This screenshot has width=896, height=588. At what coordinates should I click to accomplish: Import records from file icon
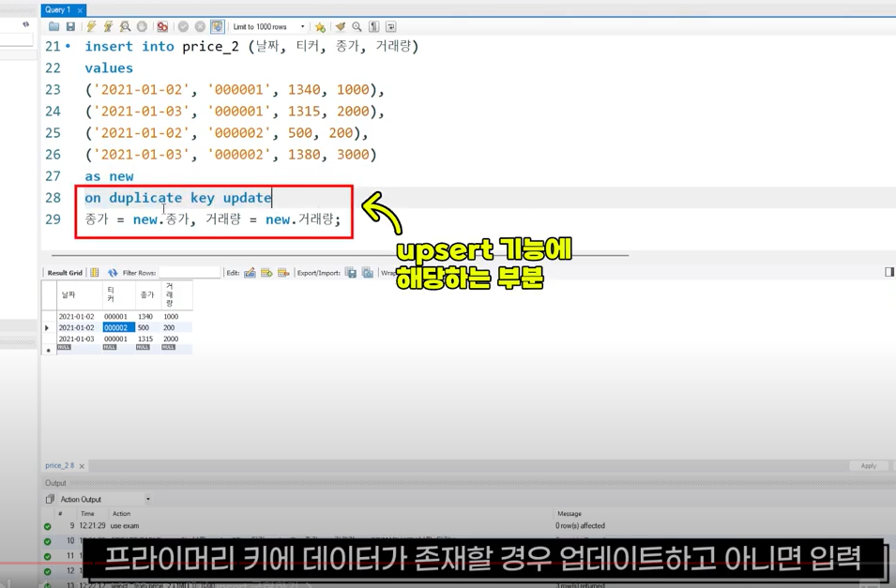[368, 273]
